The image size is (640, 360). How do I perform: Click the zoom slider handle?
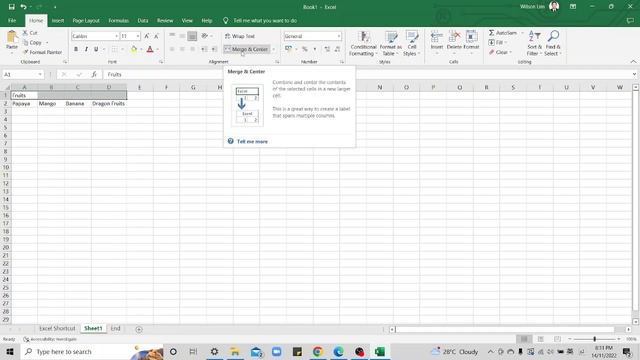pos(594,339)
